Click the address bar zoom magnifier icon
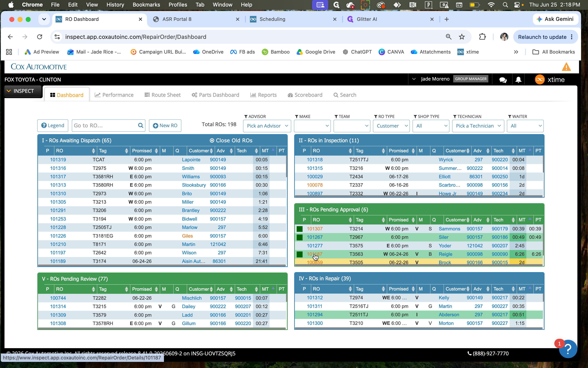 click(449, 37)
